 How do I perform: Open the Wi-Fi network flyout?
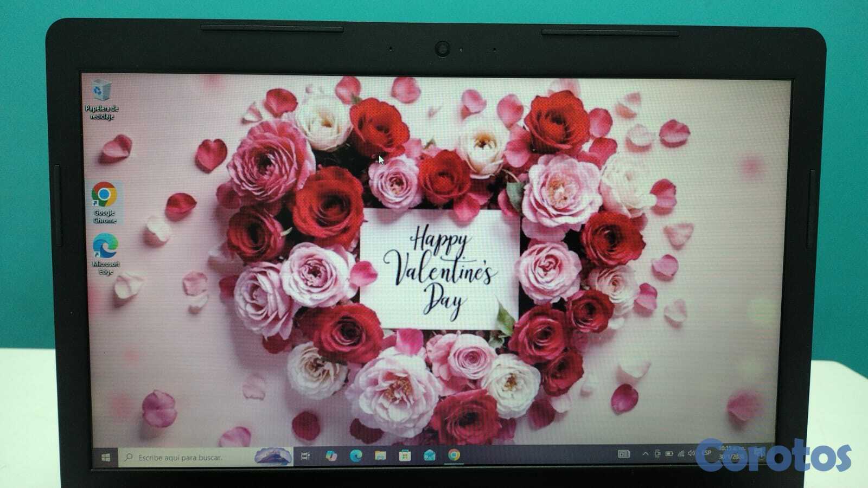coord(681,454)
